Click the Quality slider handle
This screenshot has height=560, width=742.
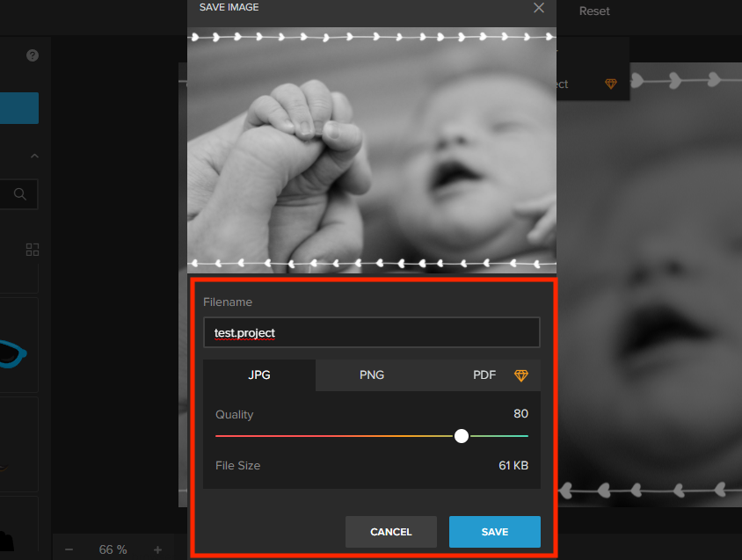click(x=462, y=436)
